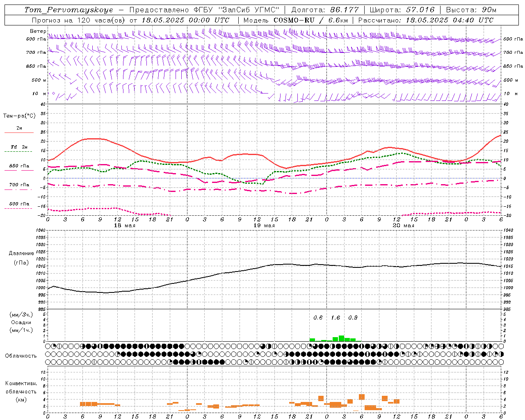This screenshot has width=525, height=420.
Task: Click the 20 мая date label
Action: [403, 226]
